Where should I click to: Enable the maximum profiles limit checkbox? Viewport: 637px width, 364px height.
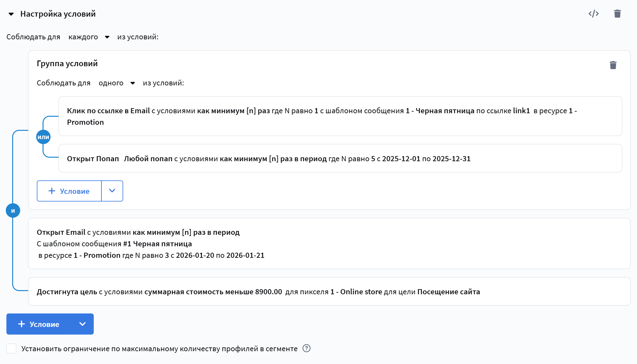pyautogui.click(x=12, y=348)
